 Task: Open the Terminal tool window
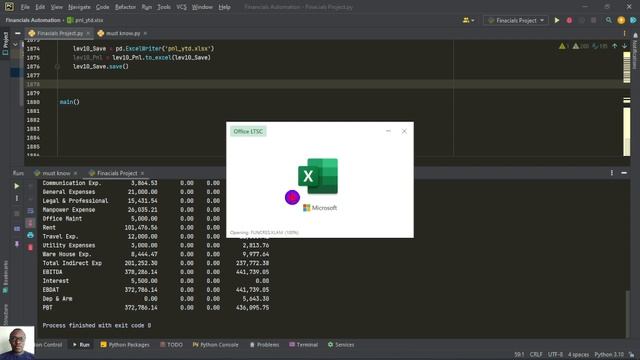pos(303,345)
